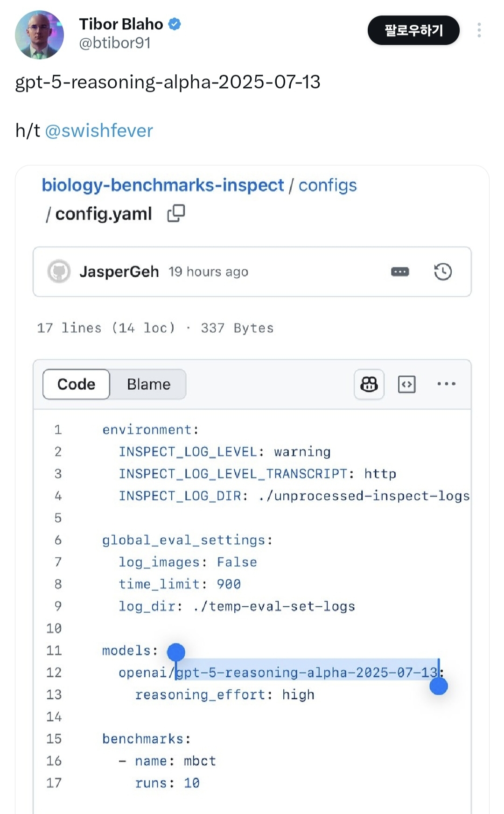
Task: Navigate to the configs folder breadcrumb
Action: point(328,185)
